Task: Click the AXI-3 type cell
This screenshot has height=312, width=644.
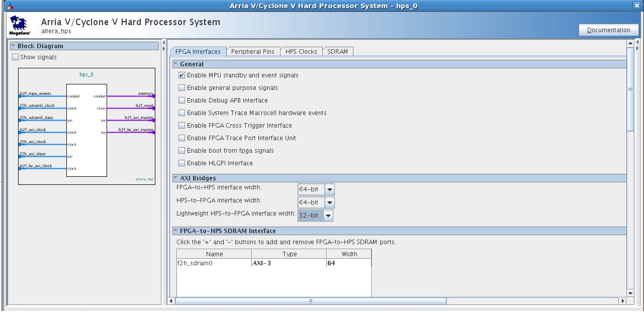Action: click(x=289, y=263)
